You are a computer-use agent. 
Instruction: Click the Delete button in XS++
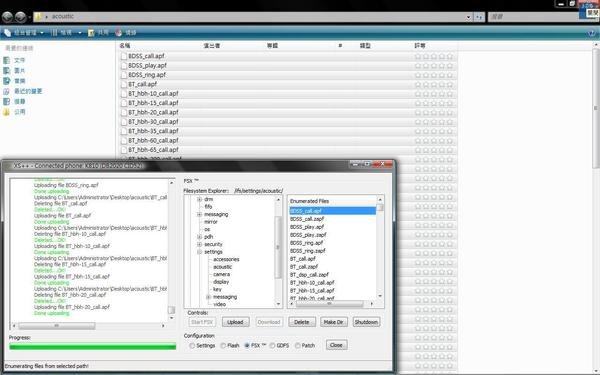302,322
